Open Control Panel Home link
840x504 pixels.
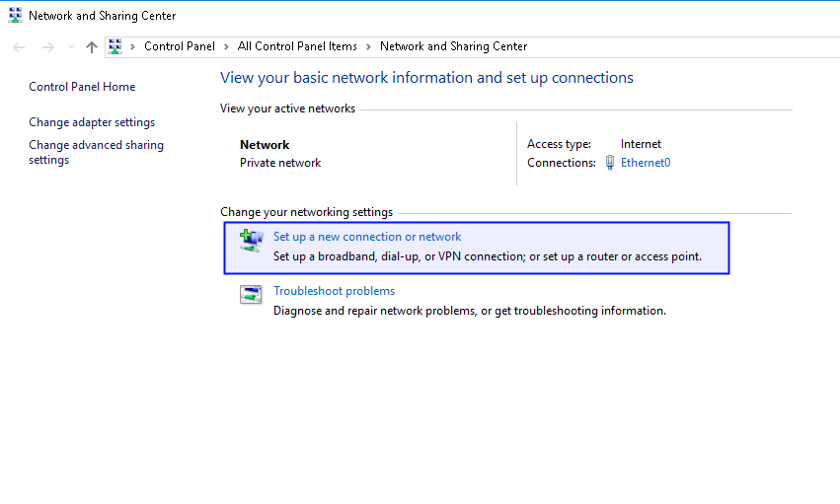(82, 87)
